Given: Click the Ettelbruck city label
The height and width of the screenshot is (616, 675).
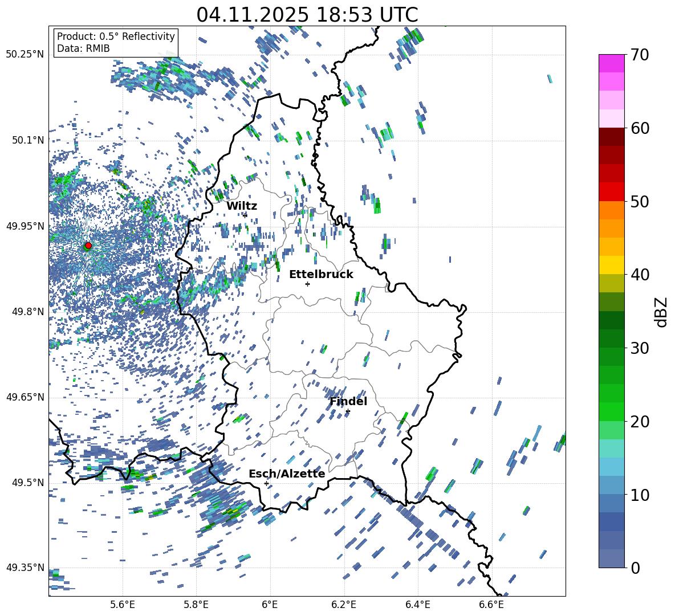Looking at the screenshot, I should pyautogui.click(x=321, y=275).
